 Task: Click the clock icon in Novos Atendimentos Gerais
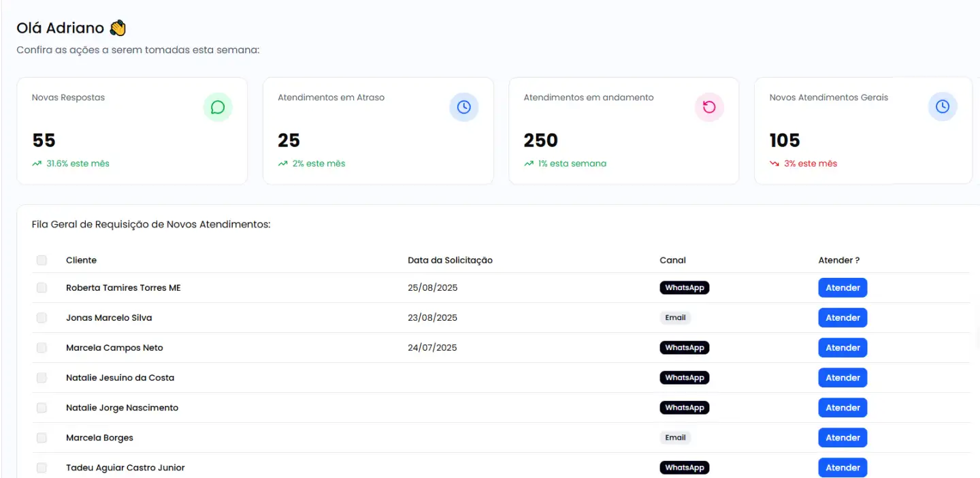click(x=943, y=107)
